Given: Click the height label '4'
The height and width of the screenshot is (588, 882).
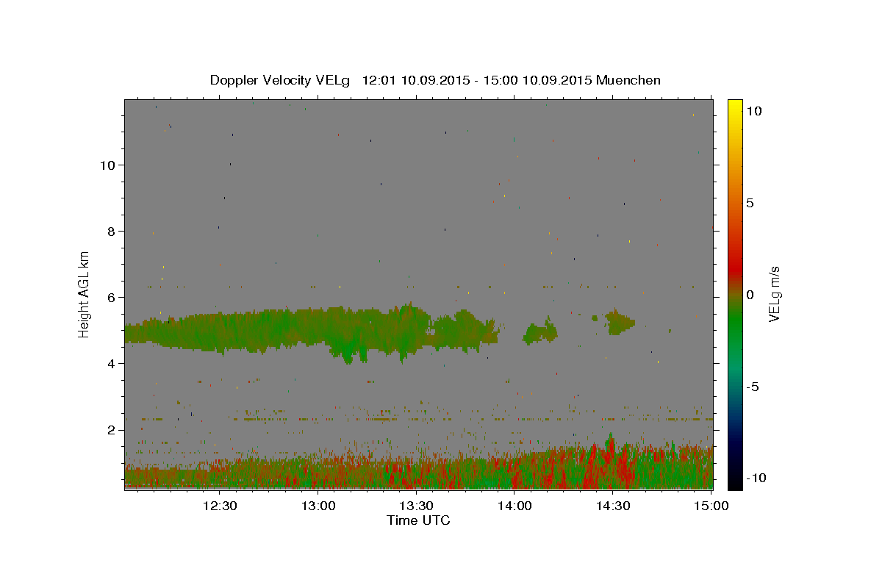Looking at the screenshot, I should click(x=111, y=363).
